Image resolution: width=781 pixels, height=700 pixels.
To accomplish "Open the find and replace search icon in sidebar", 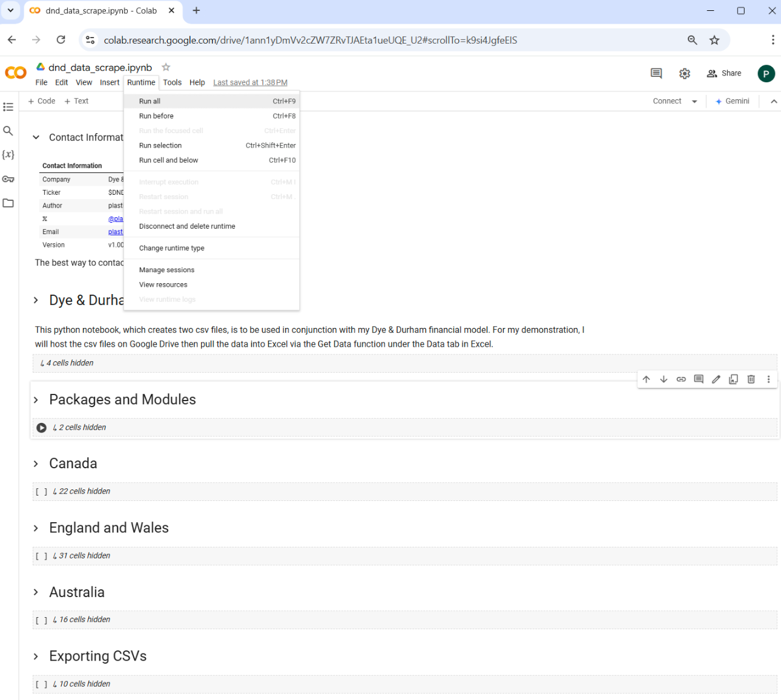I will tap(8, 131).
